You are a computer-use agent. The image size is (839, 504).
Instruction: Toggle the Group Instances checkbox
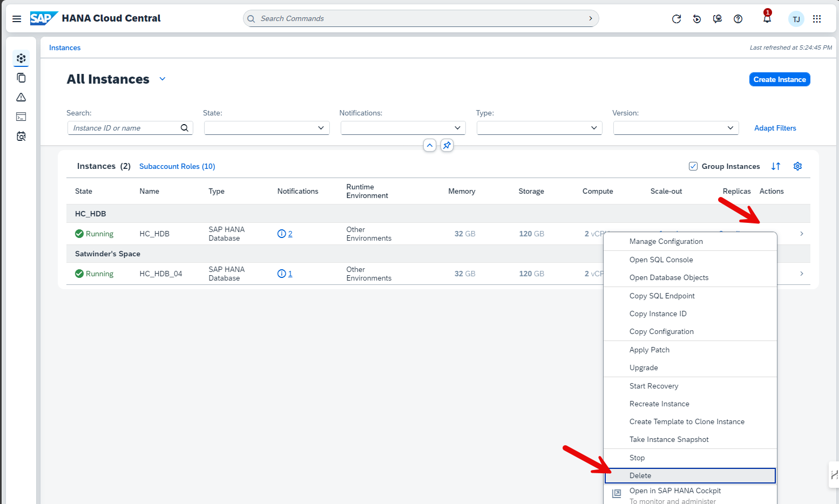pos(693,166)
